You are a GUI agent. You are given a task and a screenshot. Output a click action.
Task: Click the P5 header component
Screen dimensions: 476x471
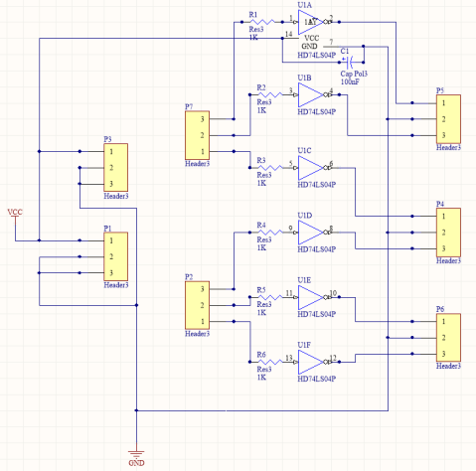point(448,119)
